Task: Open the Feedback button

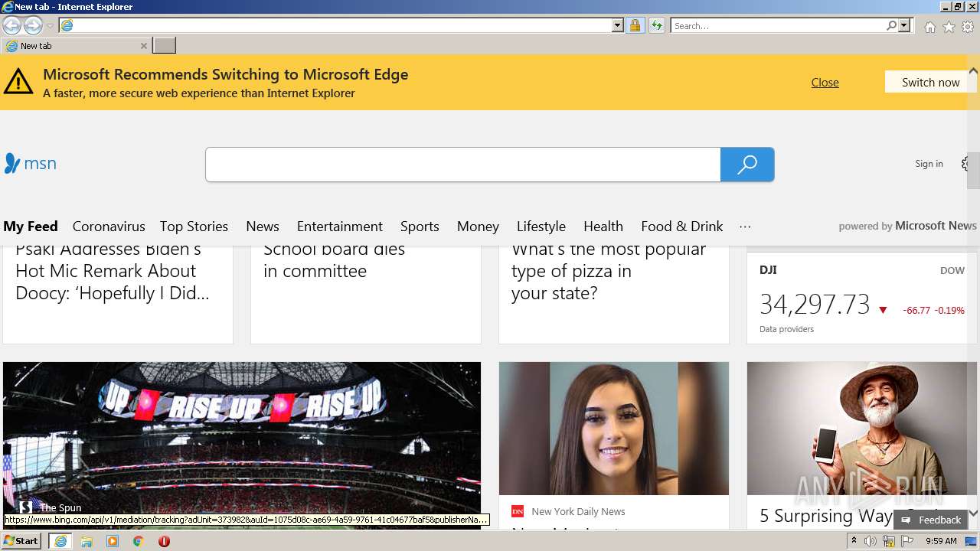Action: [932, 520]
